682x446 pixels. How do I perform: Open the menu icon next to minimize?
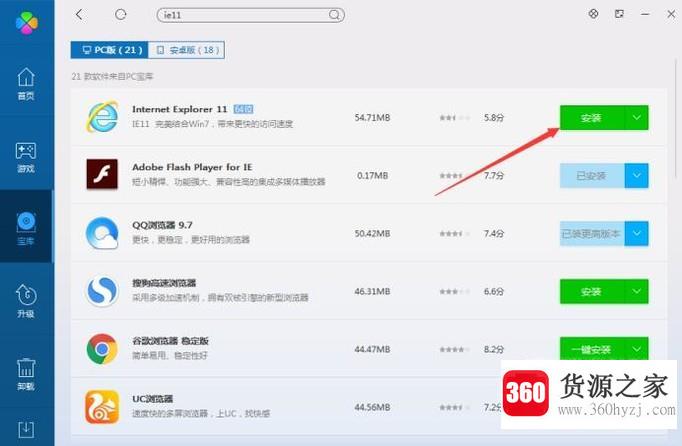pyautogui.click(x=619, y=14)
